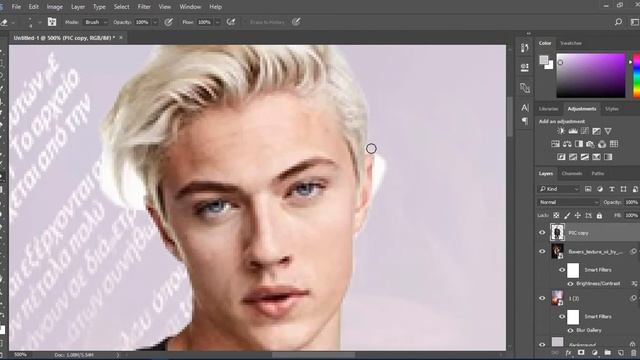This screenshot has height=360, width=640.
Task: Create a new layer group
Action: point(608,353)
